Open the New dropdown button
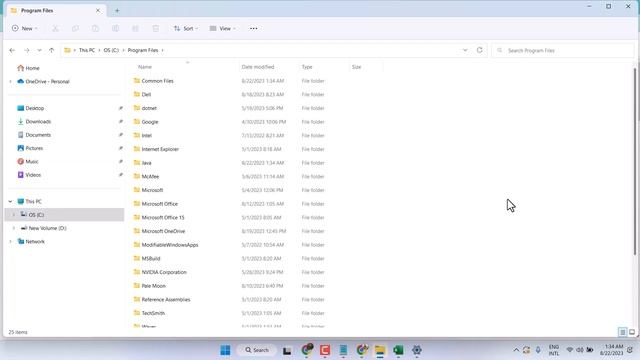 (24, 29)
